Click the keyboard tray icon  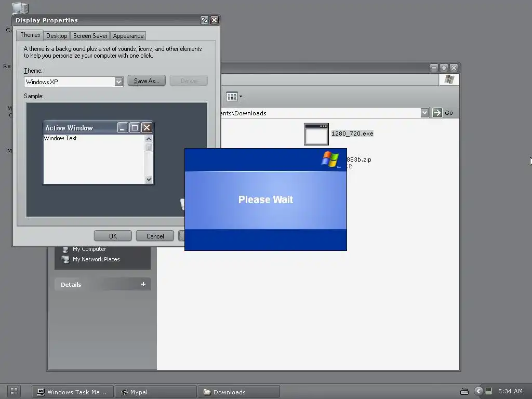point(464,392)
